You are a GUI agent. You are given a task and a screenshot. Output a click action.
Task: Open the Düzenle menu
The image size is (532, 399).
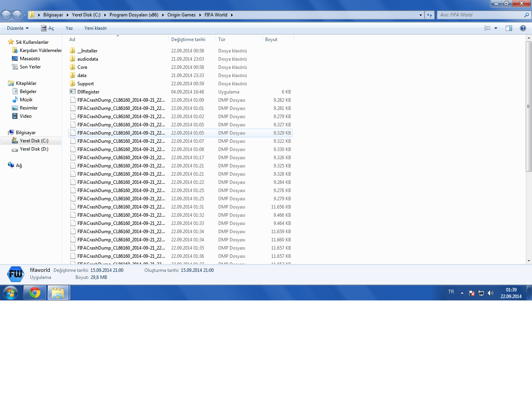coord(18,28)
